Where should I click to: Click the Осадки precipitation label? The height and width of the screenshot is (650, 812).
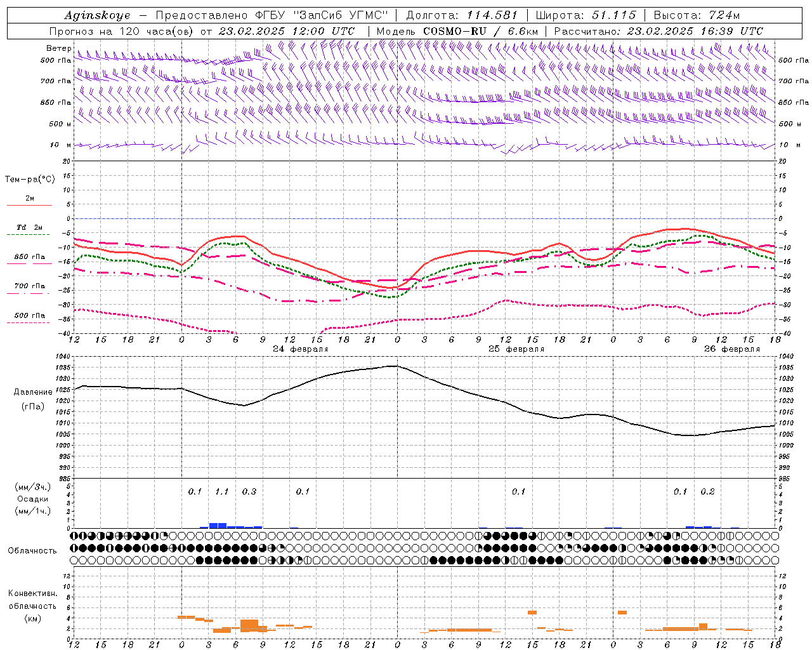(x=32, y=500)
